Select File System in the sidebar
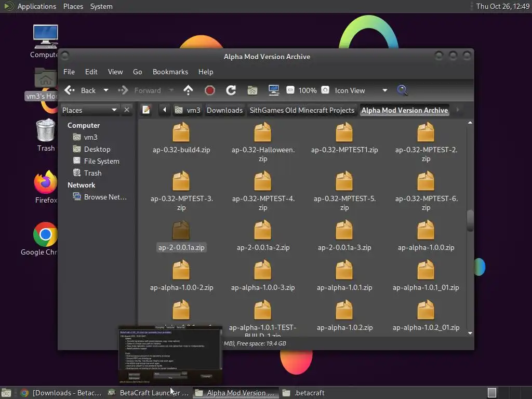Viewport: 532px width, 399px height. (x=101, y=161)
